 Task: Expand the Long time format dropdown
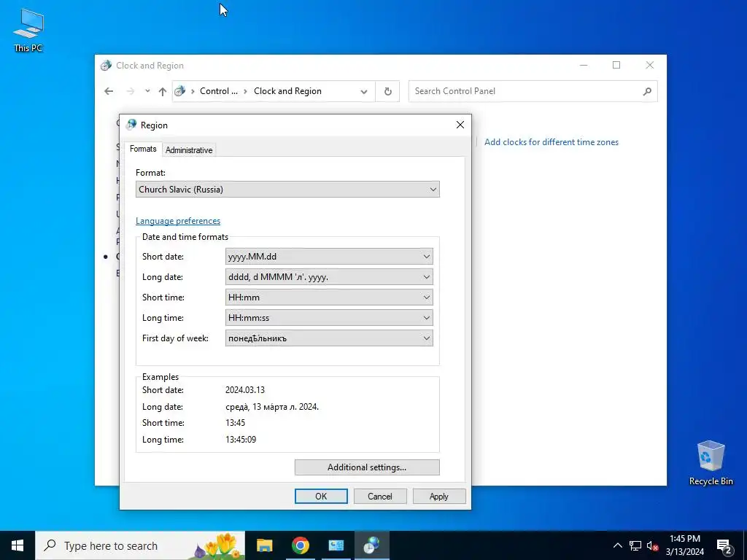329,318
